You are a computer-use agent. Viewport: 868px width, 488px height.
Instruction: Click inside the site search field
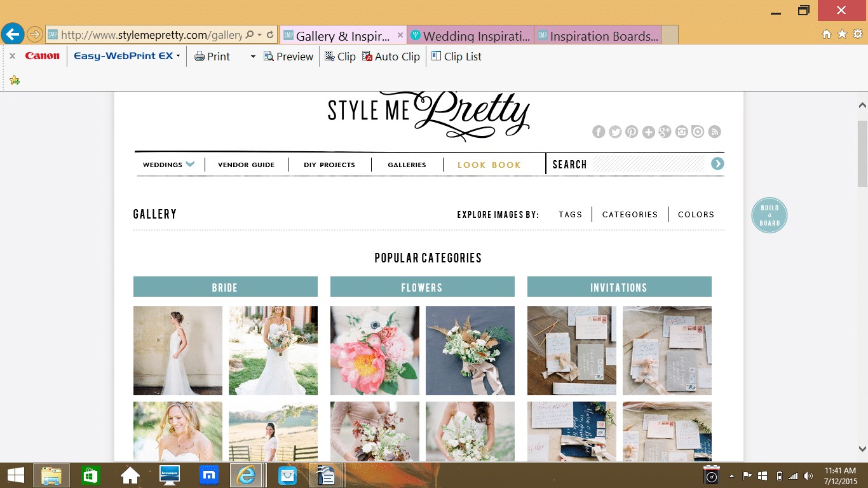[650, 165]
